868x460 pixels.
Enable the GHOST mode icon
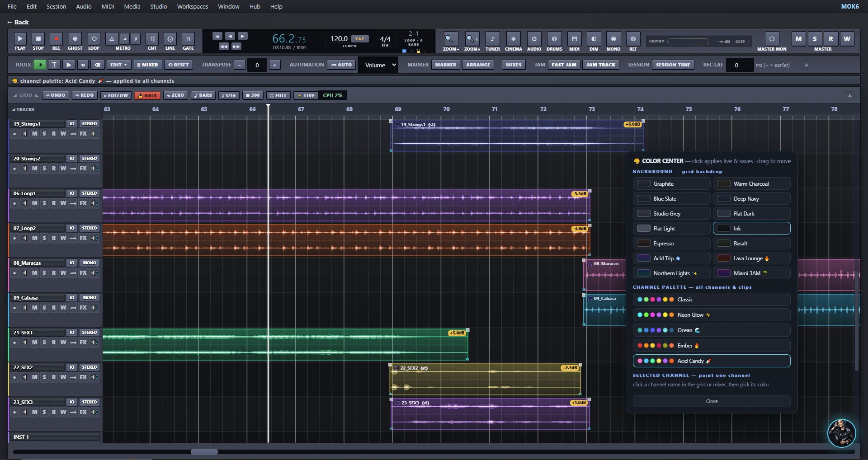pyautogui.click(x=75, y=39)
